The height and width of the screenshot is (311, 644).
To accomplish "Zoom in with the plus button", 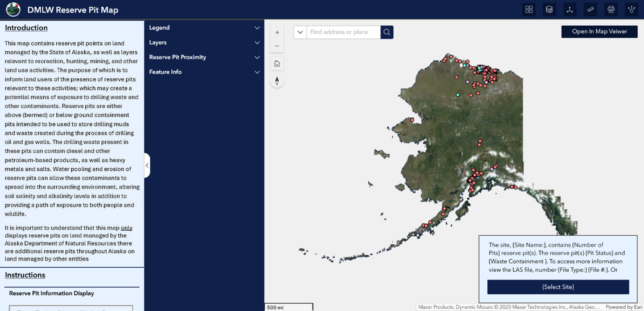I will 277,32.
